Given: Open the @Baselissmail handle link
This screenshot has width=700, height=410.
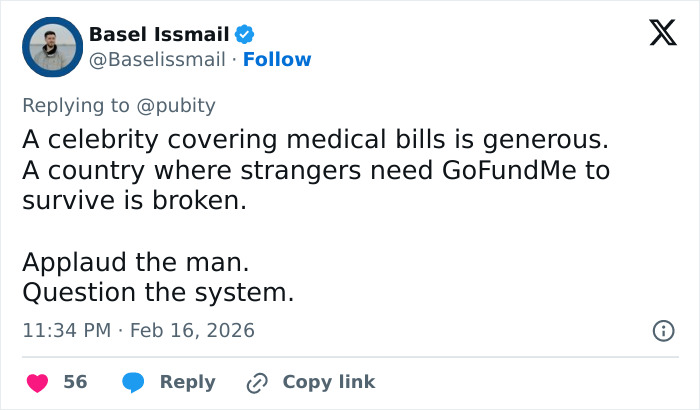Looking at the screenshot, I should [157, 60].
